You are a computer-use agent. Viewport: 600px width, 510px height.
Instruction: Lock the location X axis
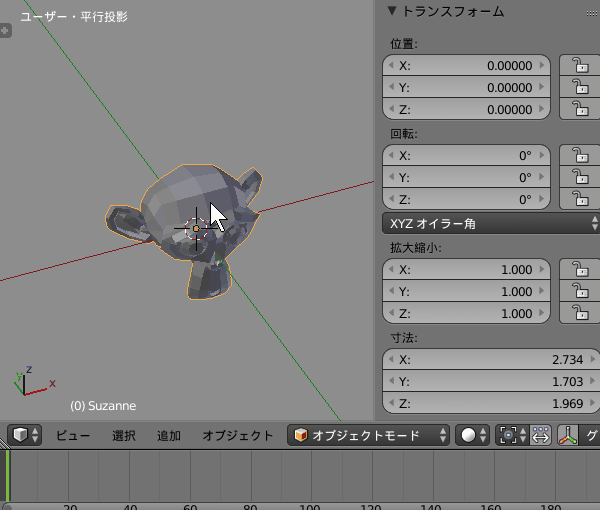tap(580, 65)
